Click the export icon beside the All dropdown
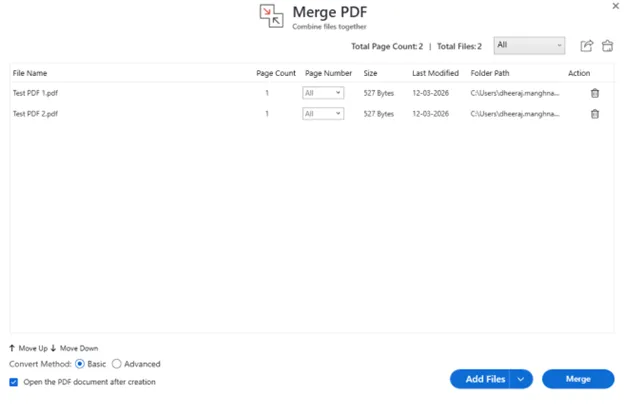 point(587,46)
